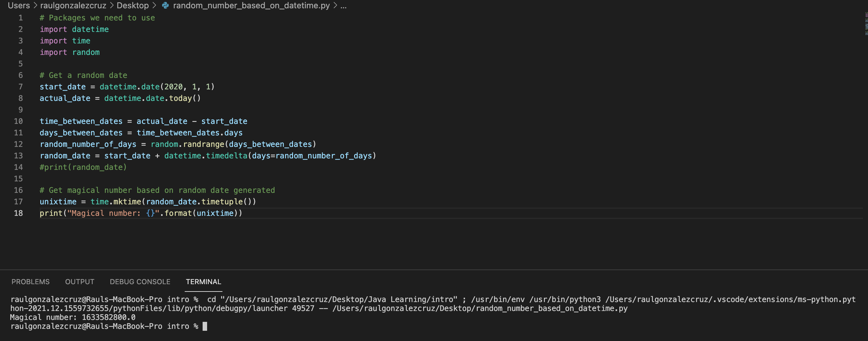Click line number 7 to select it
868x341 pixels.
[x=20, y=87]
